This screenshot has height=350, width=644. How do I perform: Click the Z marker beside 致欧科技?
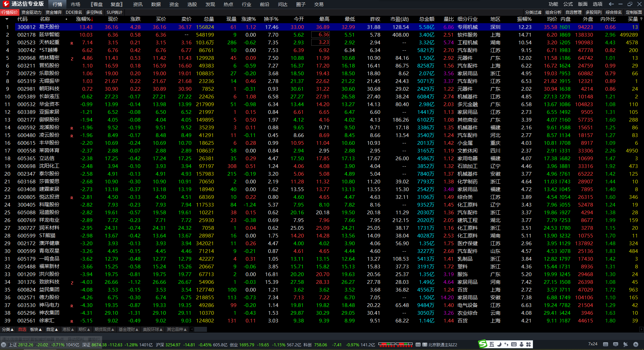[x=72, y=283]
